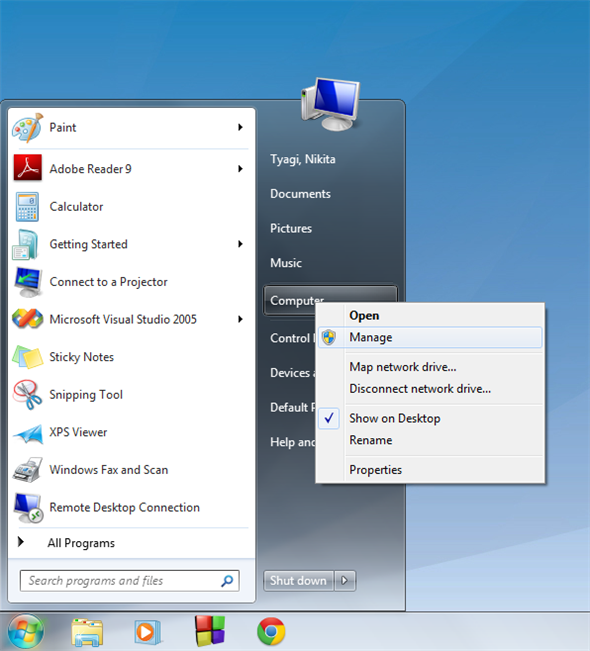Image resolution: width=590 pixels, height=651 pixels.
Task: Click the Connect to a Projector icon
Action: pos(28,282)
